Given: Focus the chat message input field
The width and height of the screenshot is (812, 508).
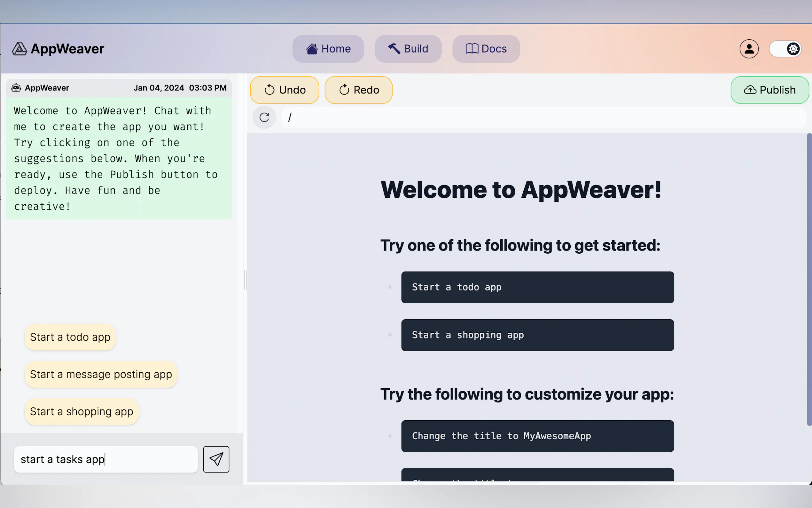Looking at the screenshot, I should [106, 459].
